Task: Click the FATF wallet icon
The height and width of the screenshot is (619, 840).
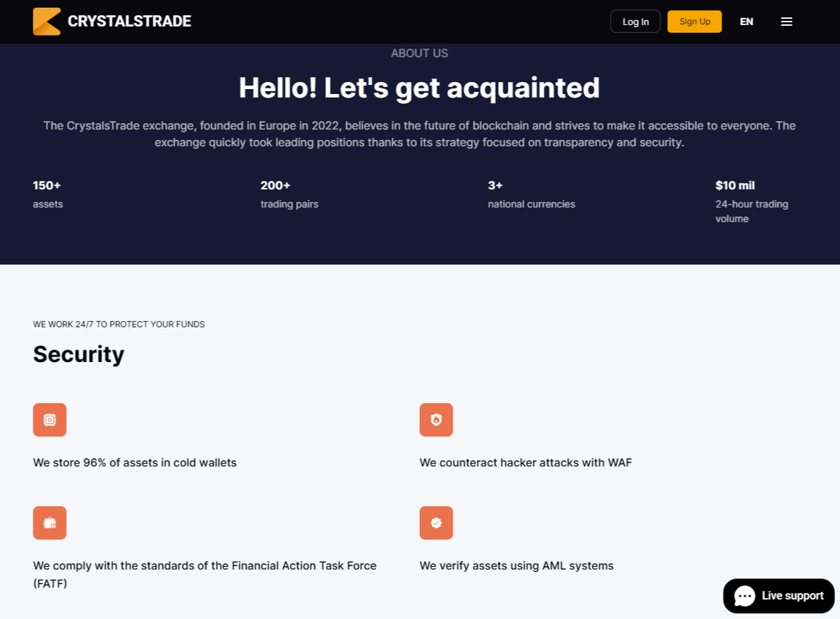Action: click(x=49, y=523)
